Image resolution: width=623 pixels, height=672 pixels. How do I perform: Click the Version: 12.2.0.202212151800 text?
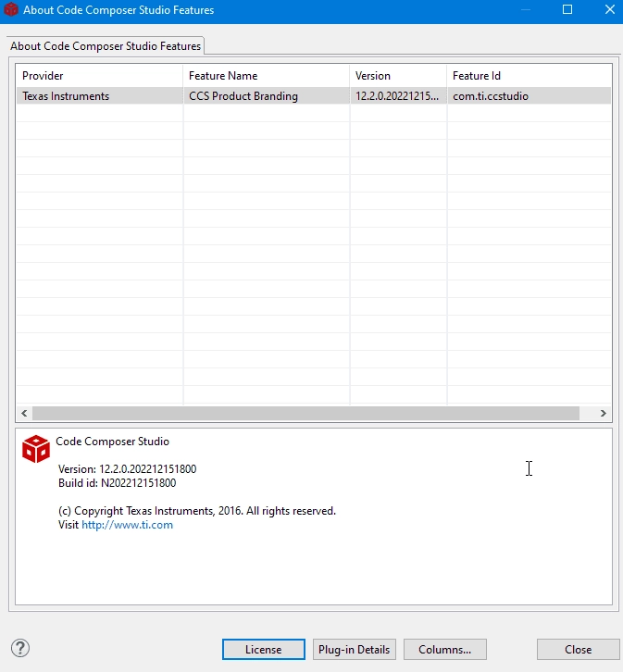127,469
